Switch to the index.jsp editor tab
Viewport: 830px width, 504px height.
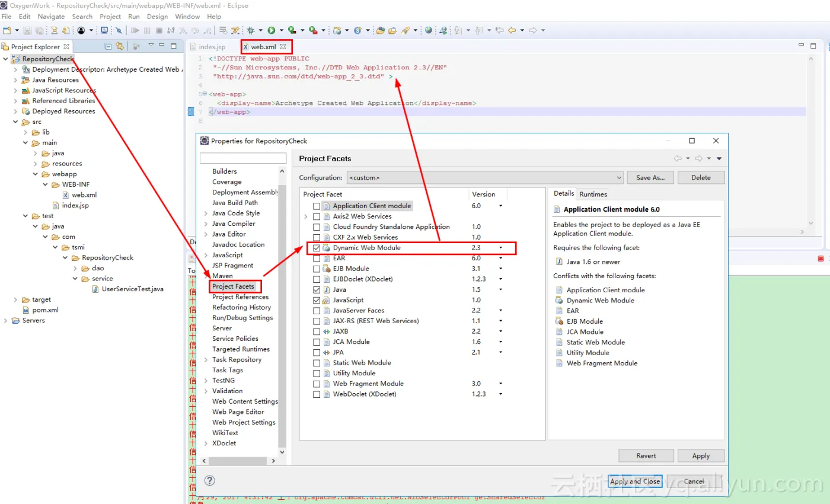tap(212, 47)
